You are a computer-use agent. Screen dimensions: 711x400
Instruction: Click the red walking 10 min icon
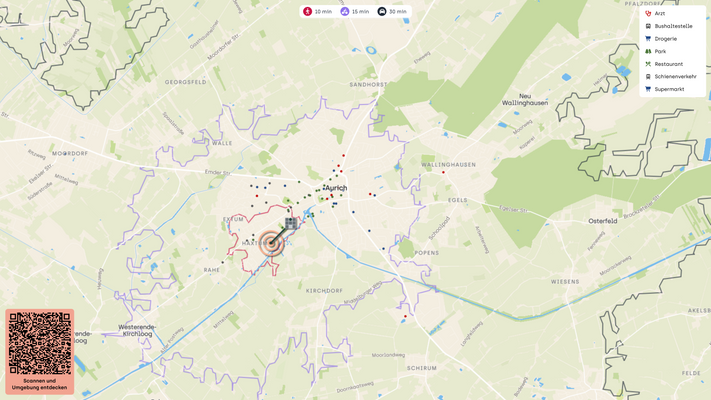click(x=307, y=11)
